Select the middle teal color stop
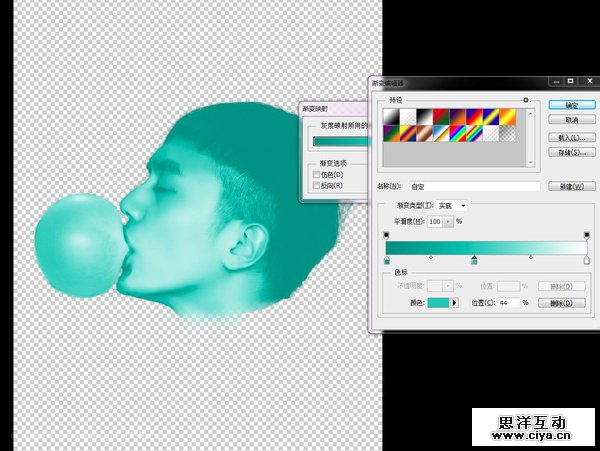This screenshot has height=451, width=600. (474, 260)
